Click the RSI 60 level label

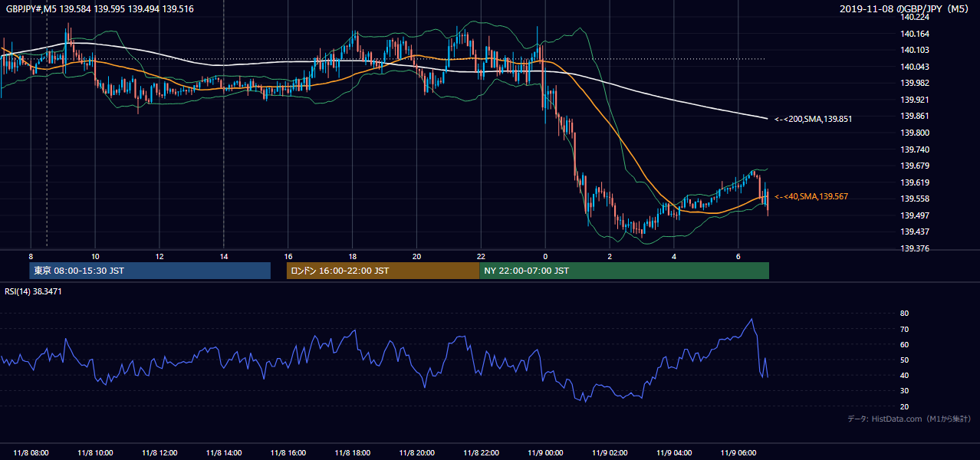click(x=904, y=345)
